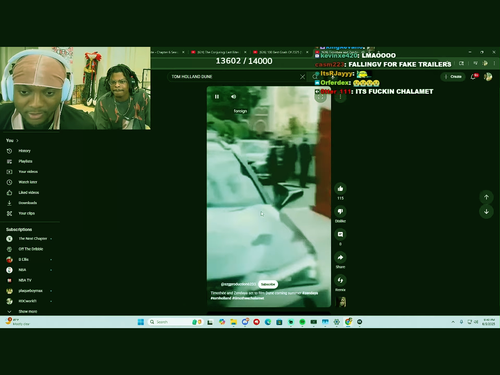This screenshot has height=375, width=500.
Task: Open the Create button menu
Action: click(453, 77)
